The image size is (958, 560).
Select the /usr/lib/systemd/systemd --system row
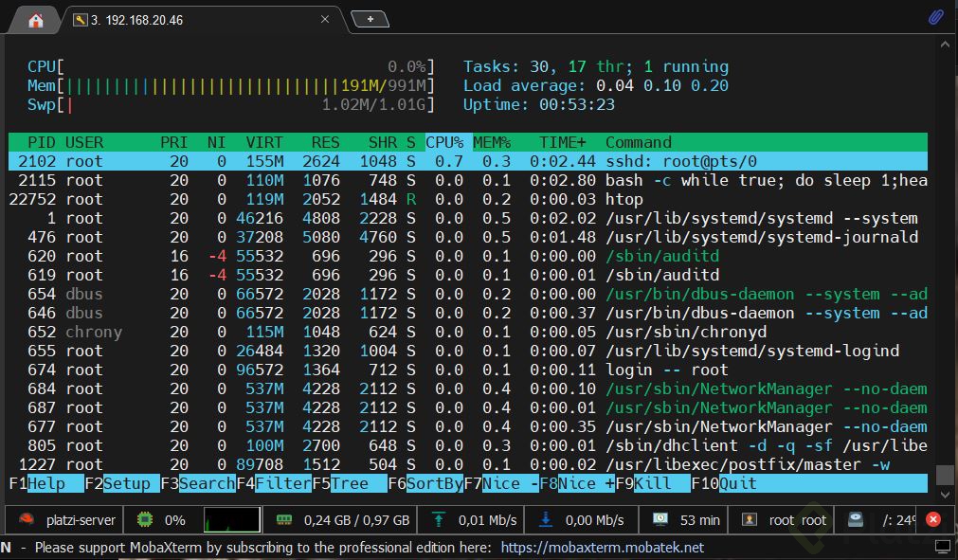[468, 218]
